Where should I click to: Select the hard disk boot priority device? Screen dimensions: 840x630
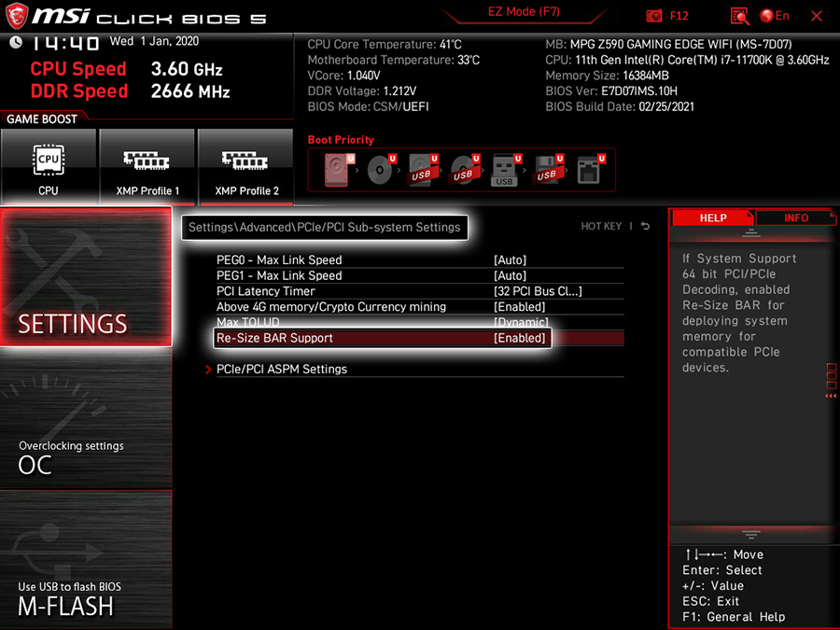tap(339, 170)
